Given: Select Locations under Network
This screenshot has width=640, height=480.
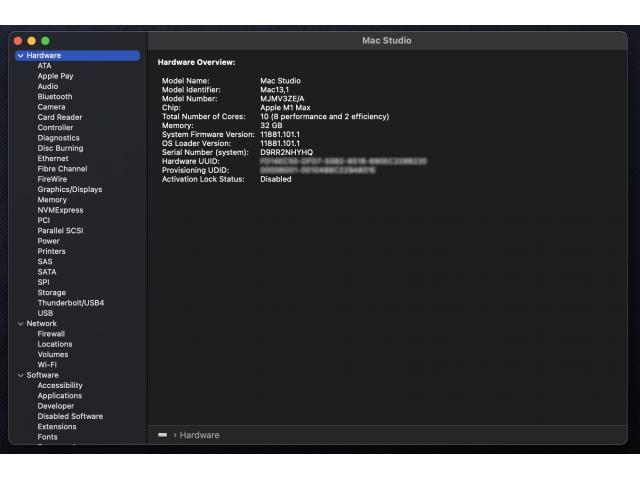Looking at the screenshot, I should click(55, 344).
